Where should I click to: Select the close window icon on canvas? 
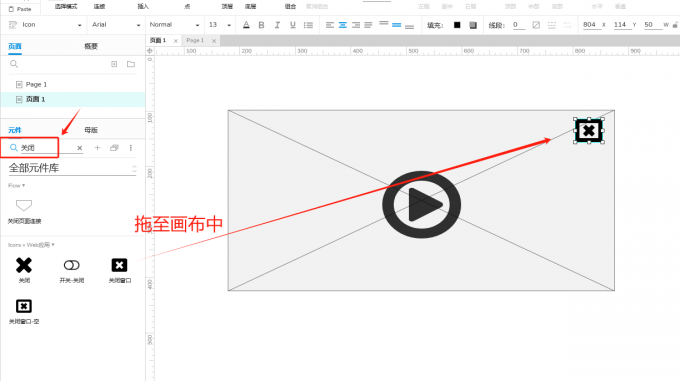[589, 130]
